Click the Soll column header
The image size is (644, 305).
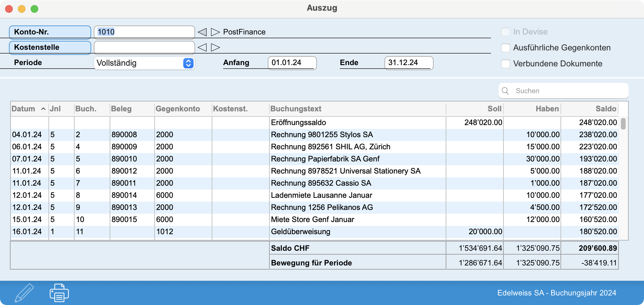(474, 109)
